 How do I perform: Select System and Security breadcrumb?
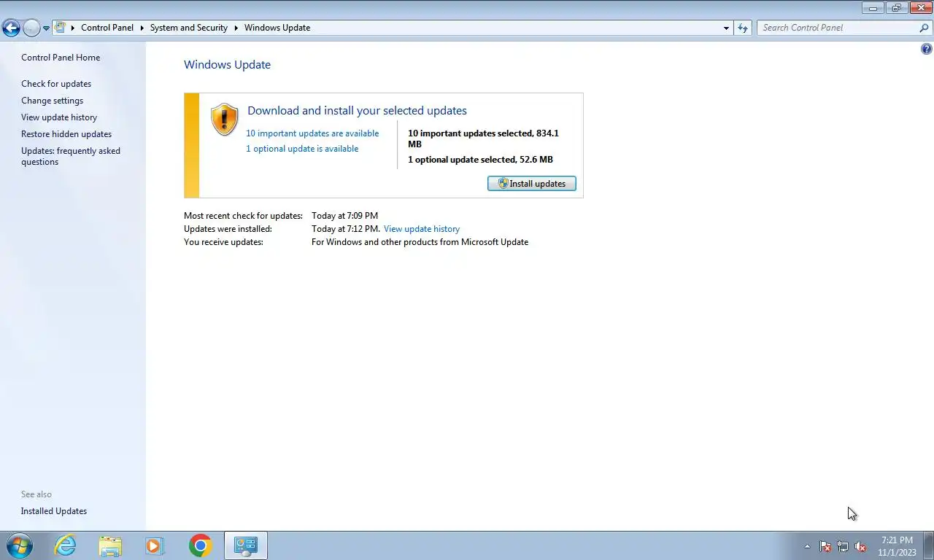pos(189,28)
